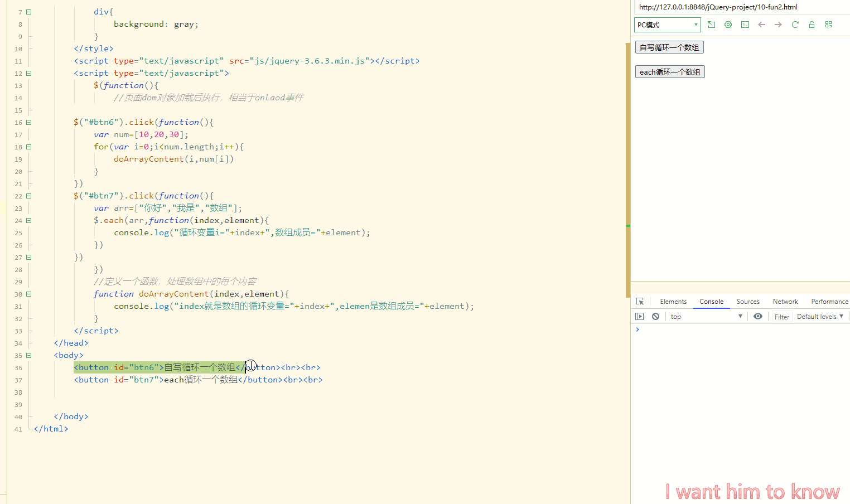
Task: Collapse the for loop fold at line 18
Action: [x=29, y=147]
